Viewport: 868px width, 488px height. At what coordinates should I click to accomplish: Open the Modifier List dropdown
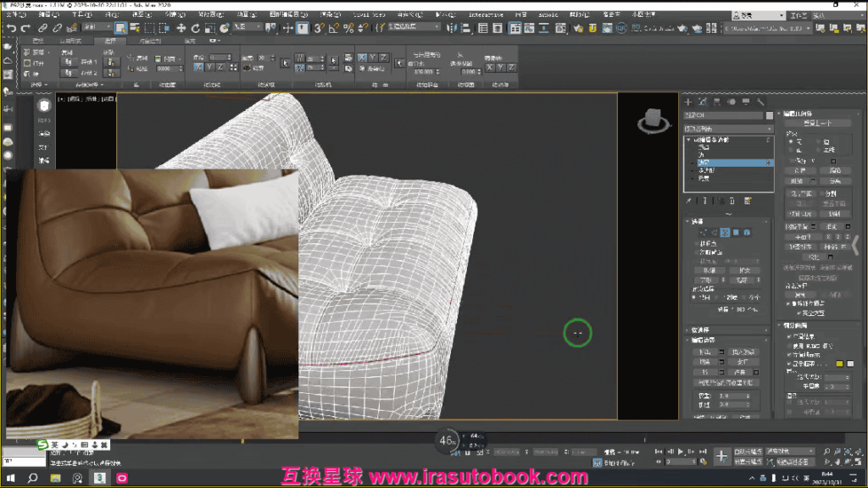coord(728,129)
